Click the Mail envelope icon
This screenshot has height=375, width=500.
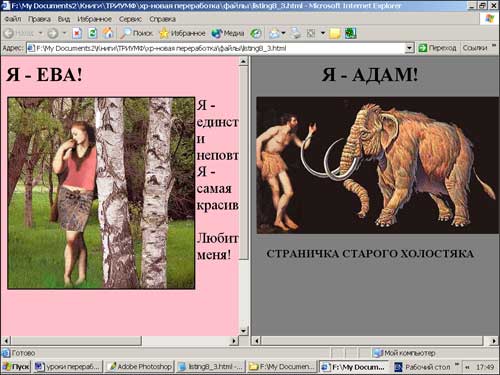[274, 33]
